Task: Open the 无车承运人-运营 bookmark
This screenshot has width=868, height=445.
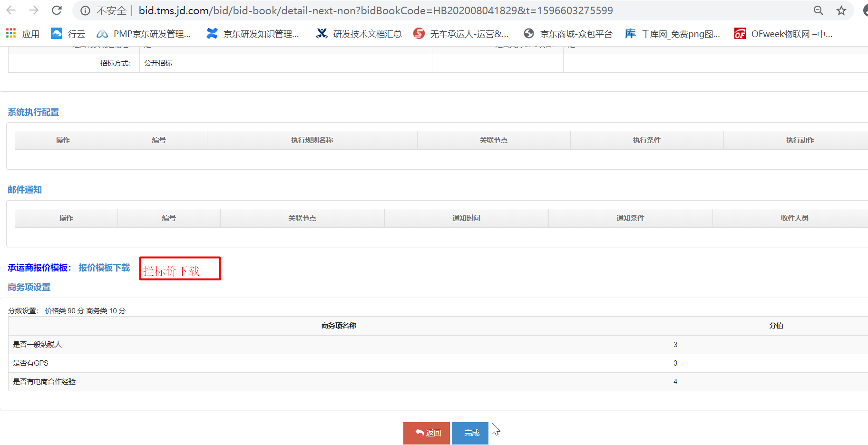Action: (461, 34)
